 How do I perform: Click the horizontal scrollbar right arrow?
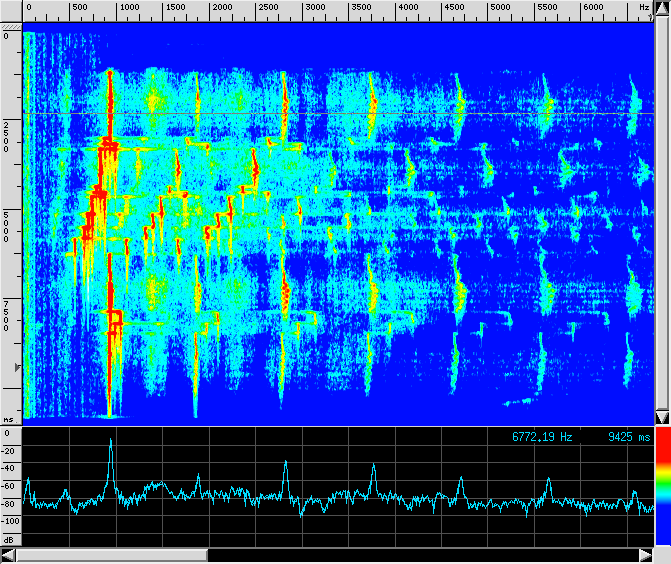[645, 555]
